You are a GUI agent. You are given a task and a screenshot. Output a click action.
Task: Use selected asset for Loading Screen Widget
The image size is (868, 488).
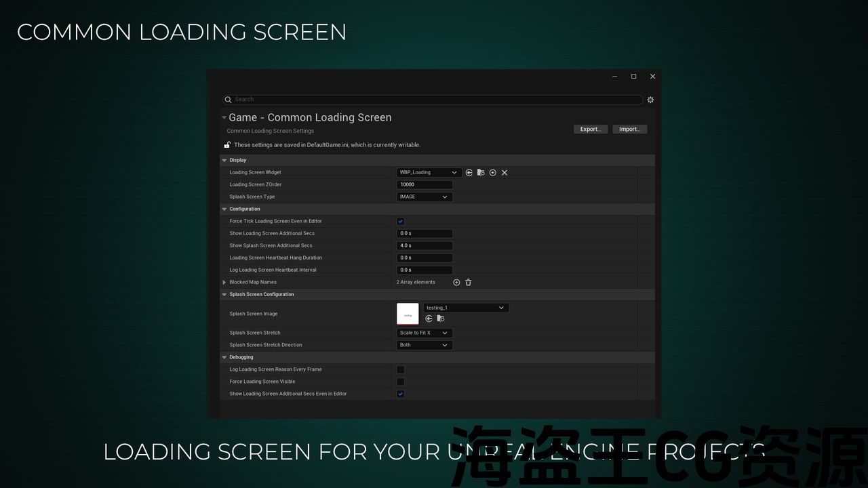tap(469, 173)
